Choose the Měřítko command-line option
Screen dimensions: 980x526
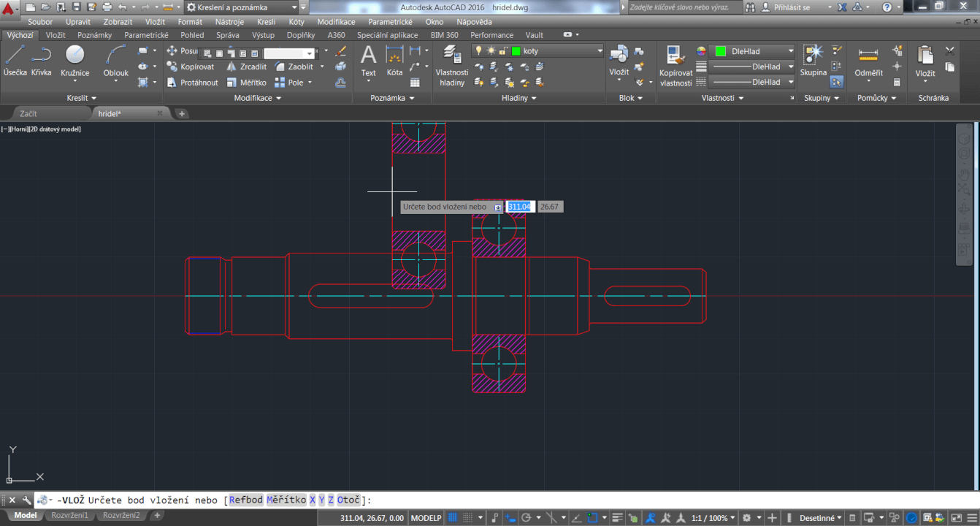(286, 500)
